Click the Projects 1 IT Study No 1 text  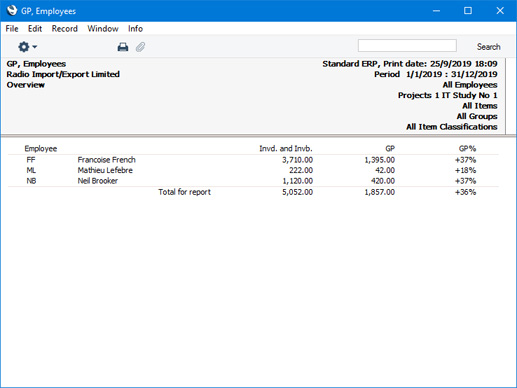pyautogui.click(x=448, y=95)
